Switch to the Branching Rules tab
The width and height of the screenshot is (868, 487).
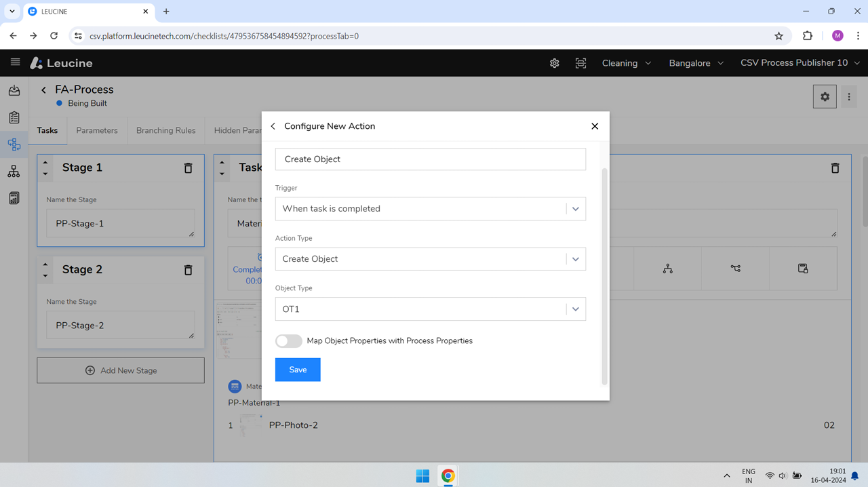166,130
